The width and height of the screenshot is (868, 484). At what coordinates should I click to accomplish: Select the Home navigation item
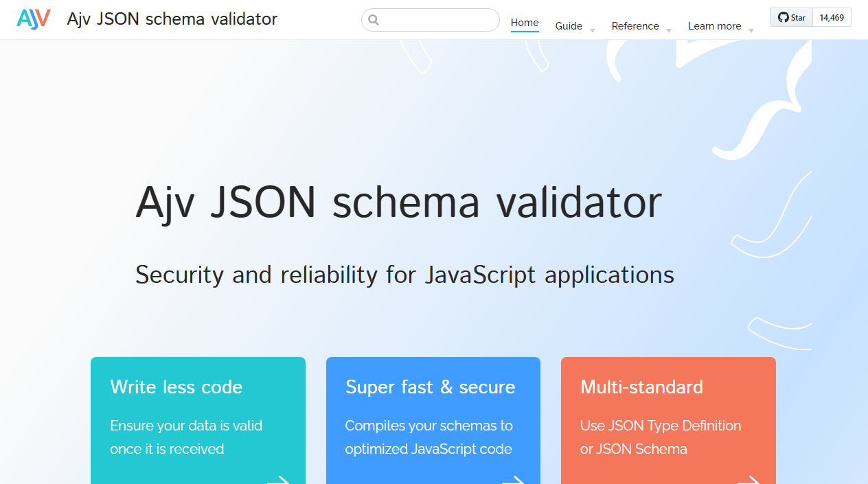524,23
